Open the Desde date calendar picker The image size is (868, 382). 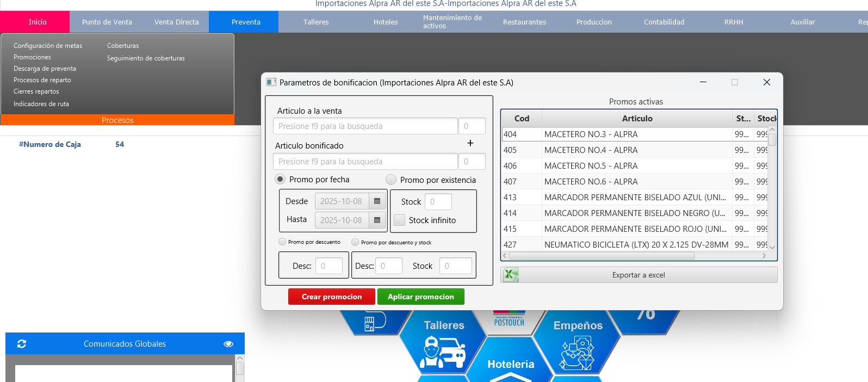(x=377, y=201)
